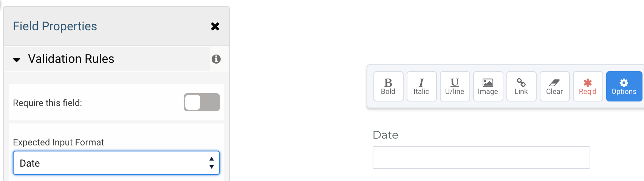Collapse the Validation Rules section arrow
This screenshot has height=181, width=644.
coord(17,60)
